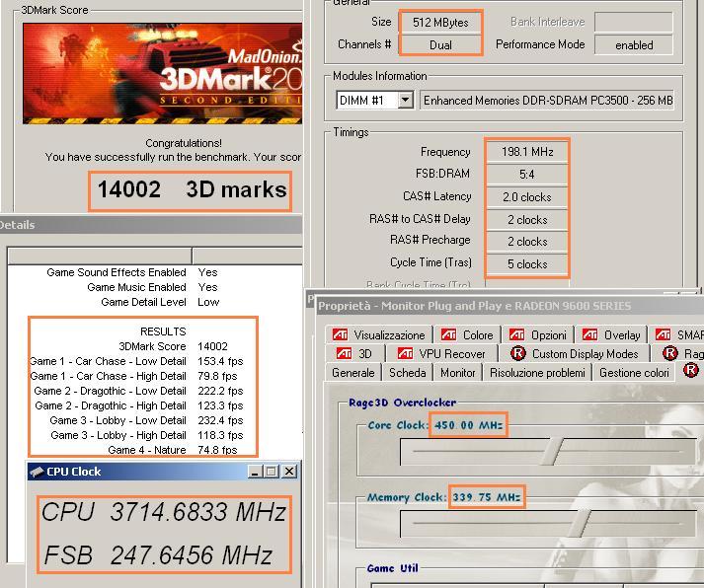
Task: Open Custom Display Modes tab
Action: coord(575,354)
